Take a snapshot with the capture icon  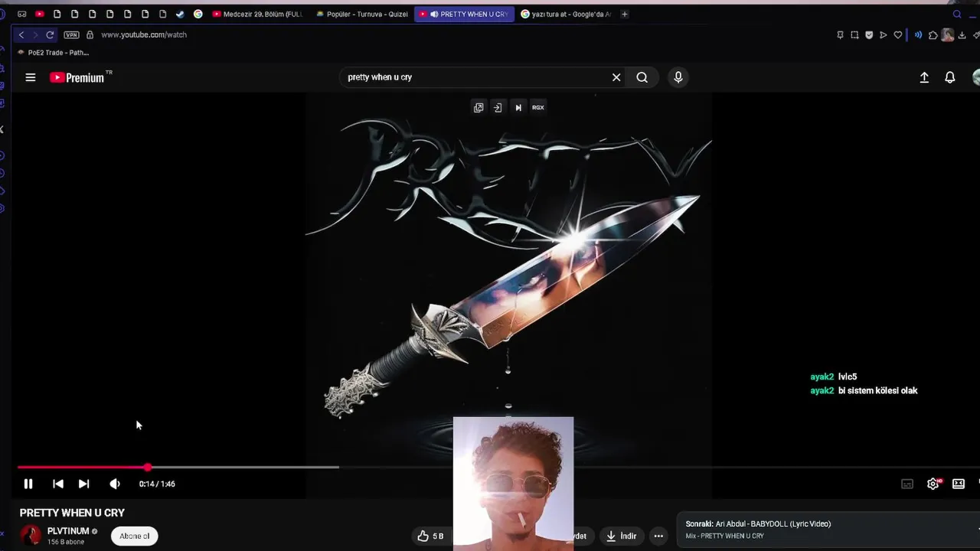(854, 34)
